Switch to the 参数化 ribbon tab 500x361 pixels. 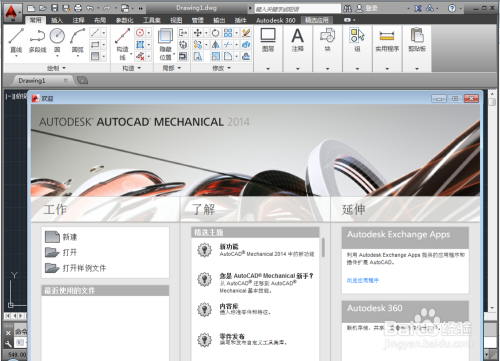tap(124, 20)
